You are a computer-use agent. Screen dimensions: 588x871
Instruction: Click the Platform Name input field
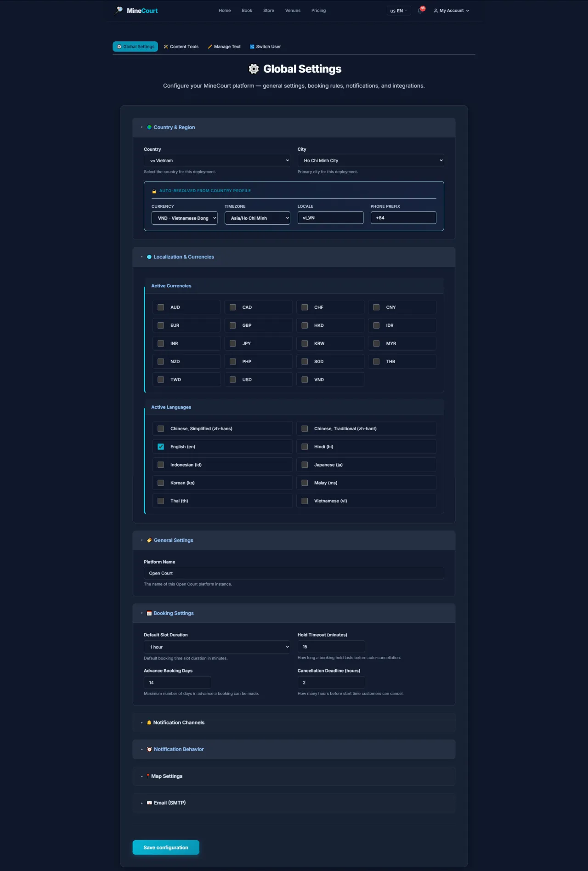(x=294, y=573)
